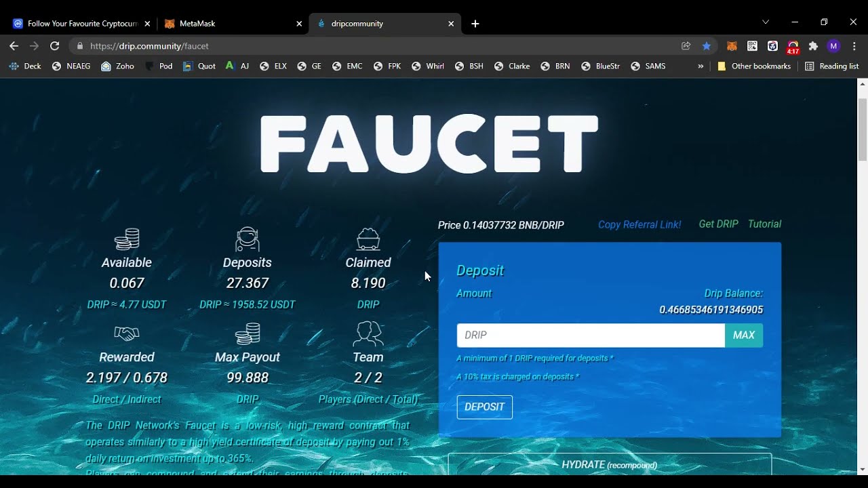Open the Whirl bookmark
Image resolution: width=868 pixels, height=488 pixels.
[x=428, y=66]
